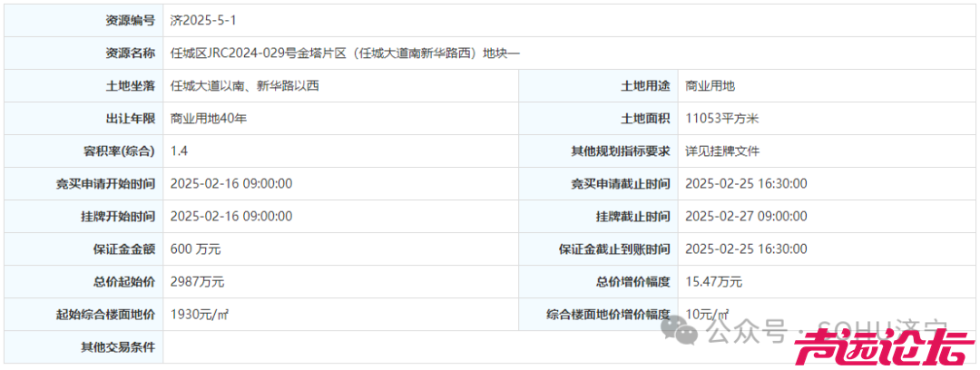
Task: Select the 挂牌开始时间 value 2025-02-16 09:00:00
Action: click(231, 216)
